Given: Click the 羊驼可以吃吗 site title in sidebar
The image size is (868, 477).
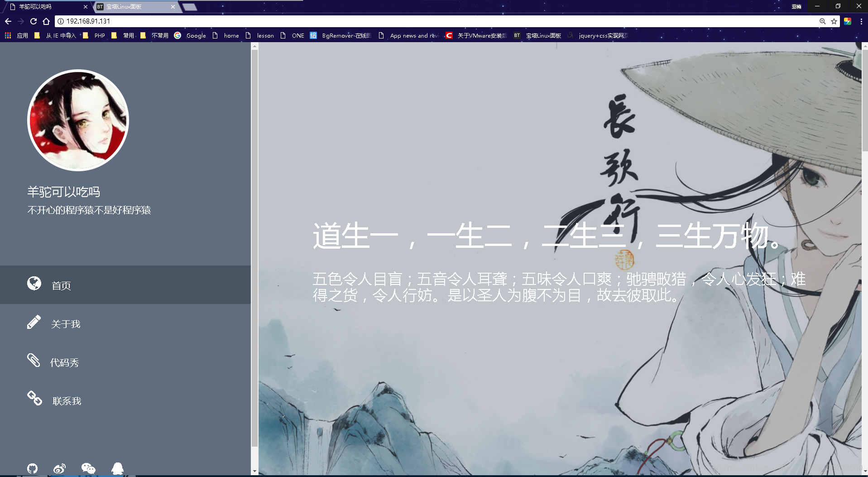Looking at the screenshot, I should (64, 192).
